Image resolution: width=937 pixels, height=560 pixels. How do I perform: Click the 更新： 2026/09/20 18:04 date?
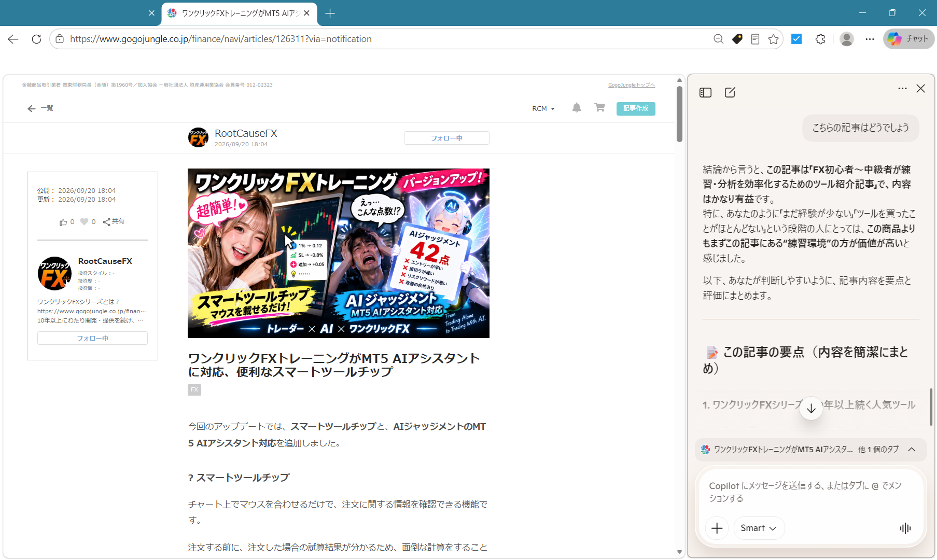[76, 199]
